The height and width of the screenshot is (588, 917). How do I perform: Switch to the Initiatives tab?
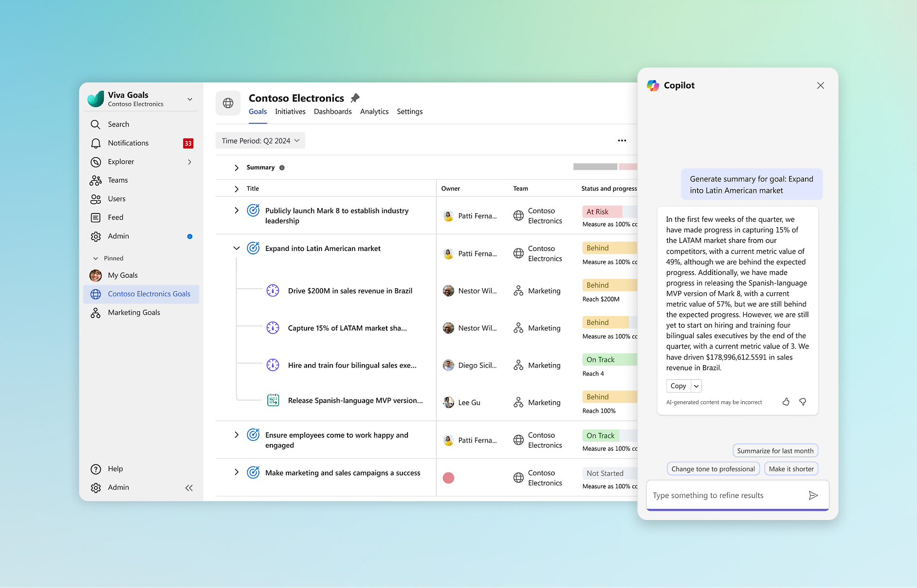click(290, 112)
